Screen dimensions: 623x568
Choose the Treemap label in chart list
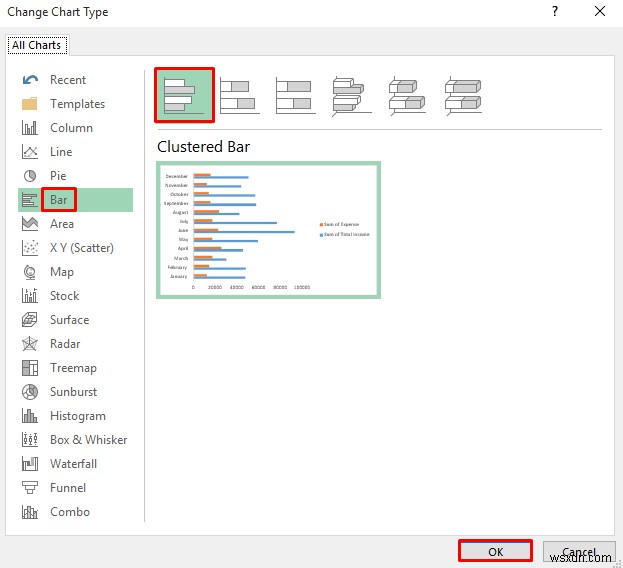click(x=74, y=368)
